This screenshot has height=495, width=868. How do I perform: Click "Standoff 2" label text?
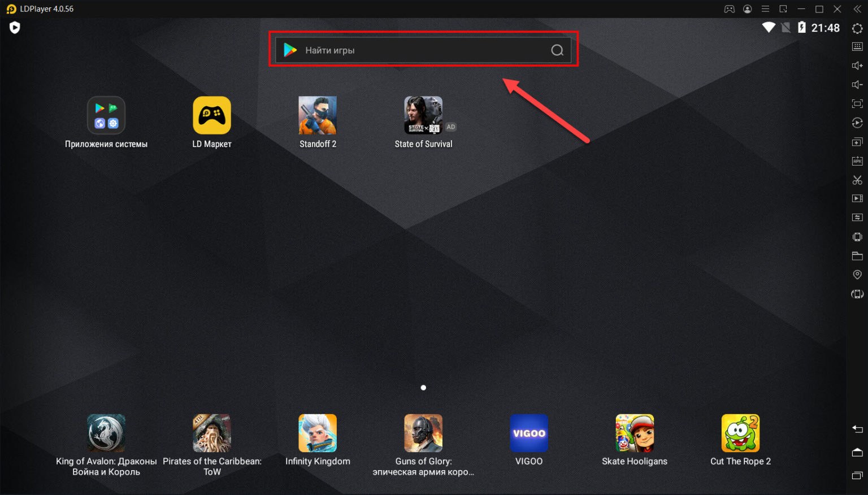point(318,144)
